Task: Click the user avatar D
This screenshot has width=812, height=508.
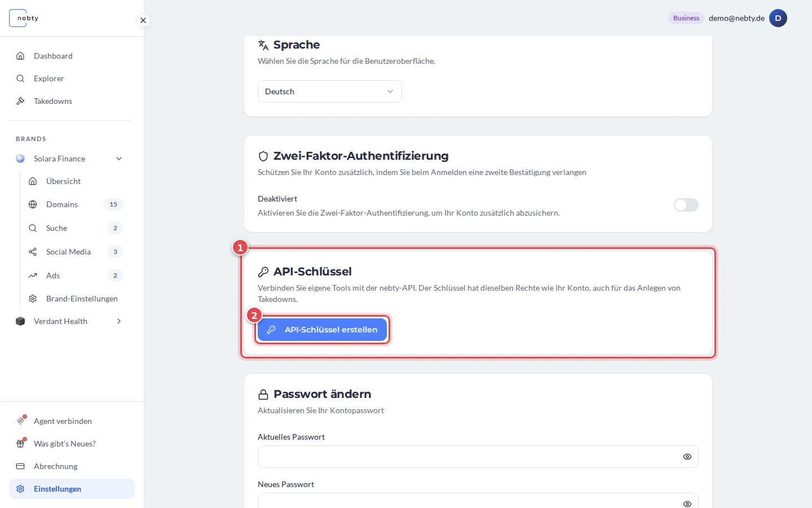Action: click(x=778, y=18)
